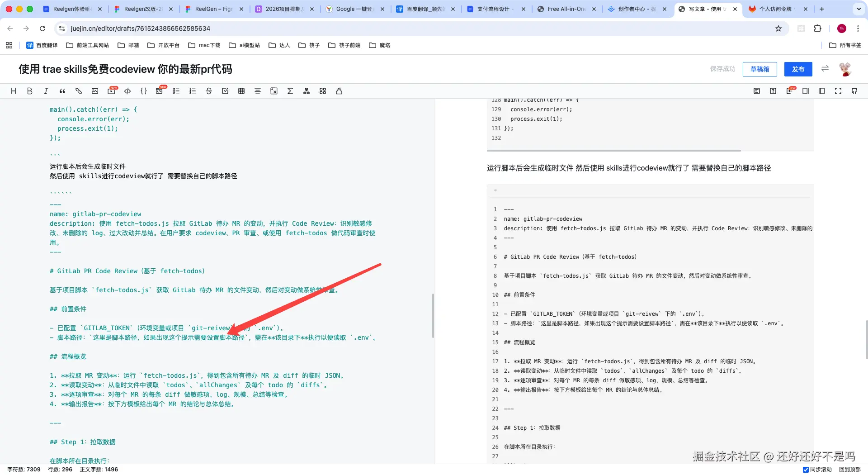Switch to the Reelgen体验 tab
Viewport: 868px width, 475px height.
pos(72,9)
